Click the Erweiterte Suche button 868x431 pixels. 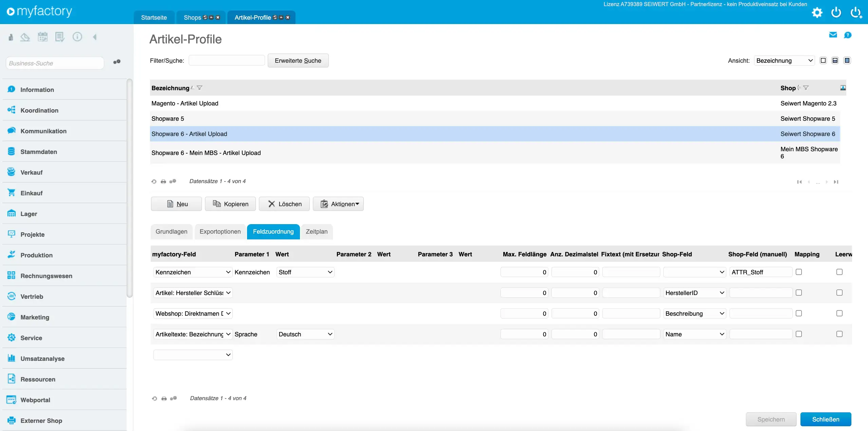coord(298,60)
